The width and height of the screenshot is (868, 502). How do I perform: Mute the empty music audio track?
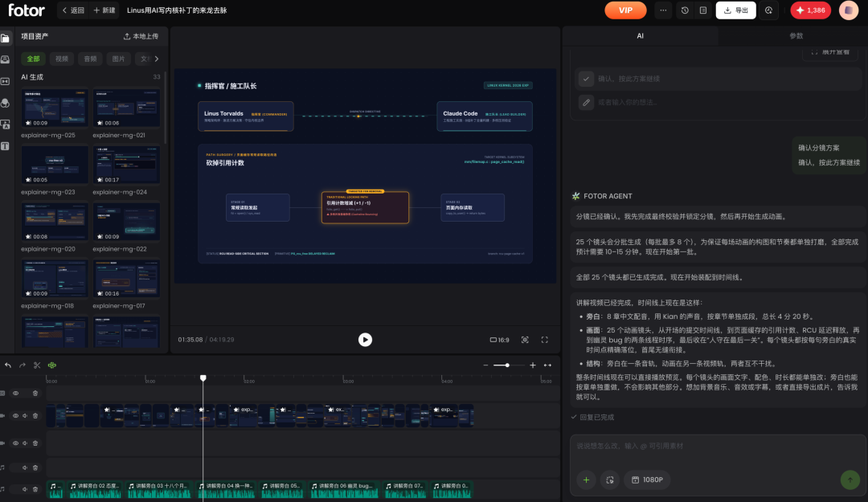coord(25,467)
